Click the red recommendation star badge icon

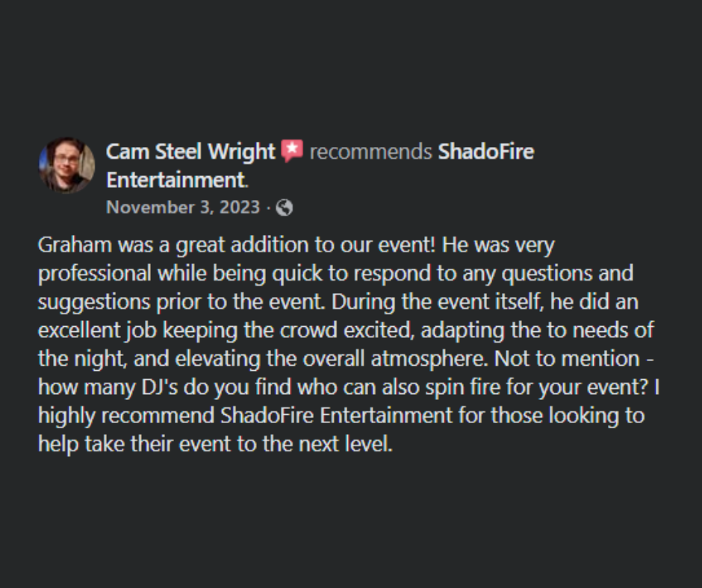coord(292,151)
